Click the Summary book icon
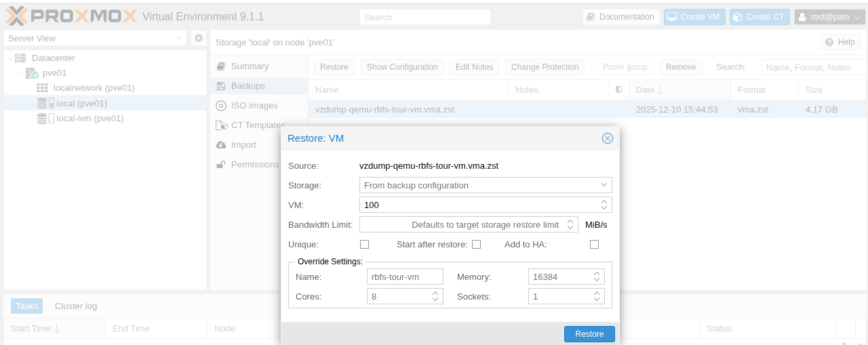 coord(220,66)
